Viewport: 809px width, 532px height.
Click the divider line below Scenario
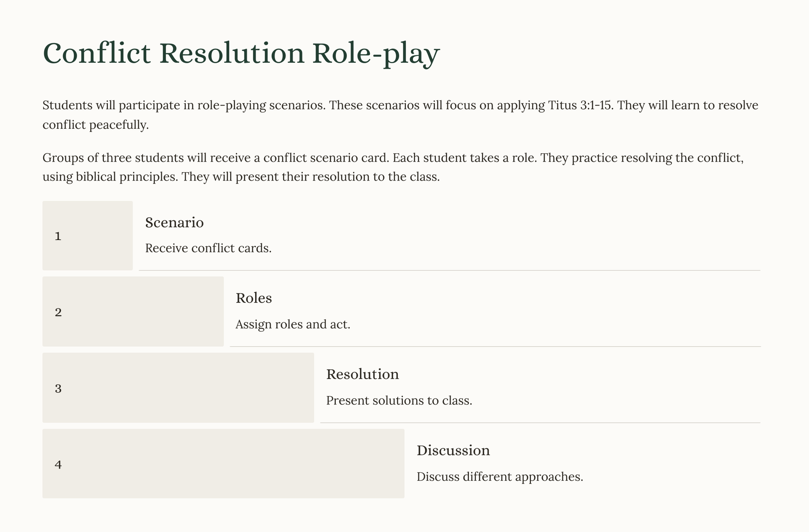click(x=449, y=271)
